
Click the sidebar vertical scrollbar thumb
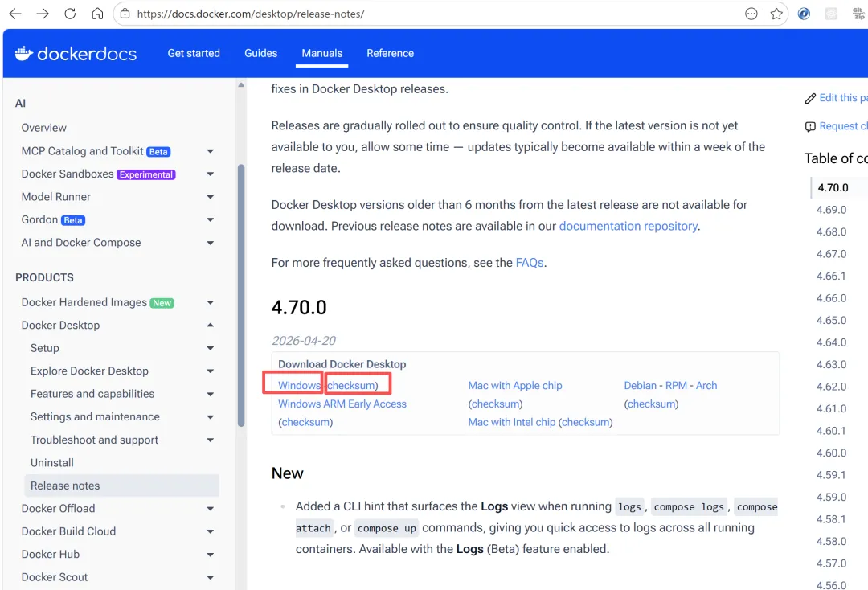coord(241,296)
